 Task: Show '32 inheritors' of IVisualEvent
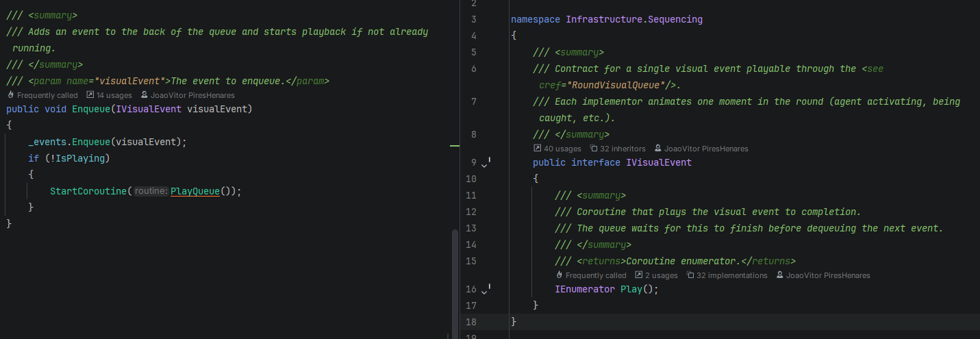(617, 149)
